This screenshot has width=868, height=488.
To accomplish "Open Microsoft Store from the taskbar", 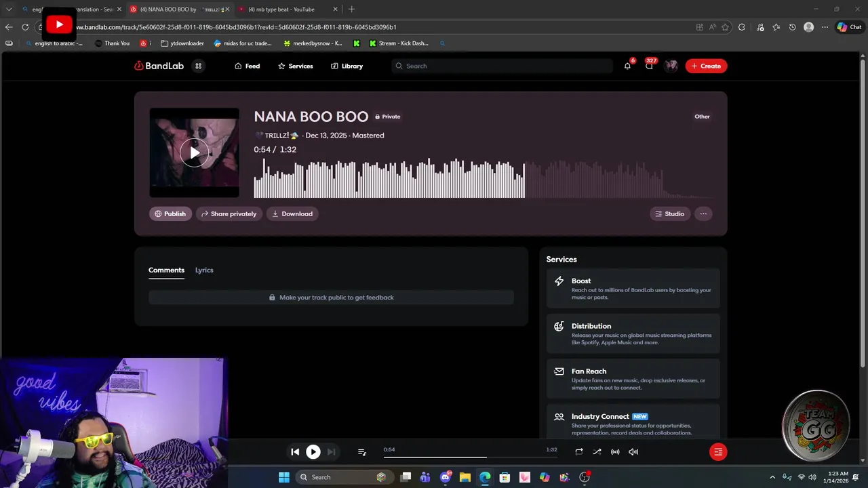I will click(505, 477).
